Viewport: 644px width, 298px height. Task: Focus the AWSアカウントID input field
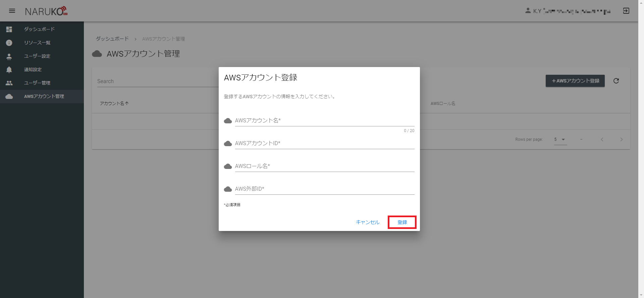[325, 143]
